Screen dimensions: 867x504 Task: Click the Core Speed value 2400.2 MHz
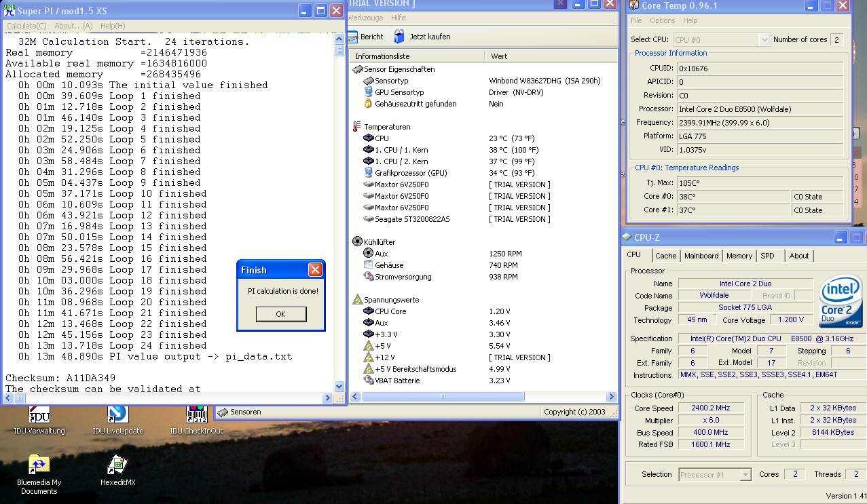(x=711, y=408)
